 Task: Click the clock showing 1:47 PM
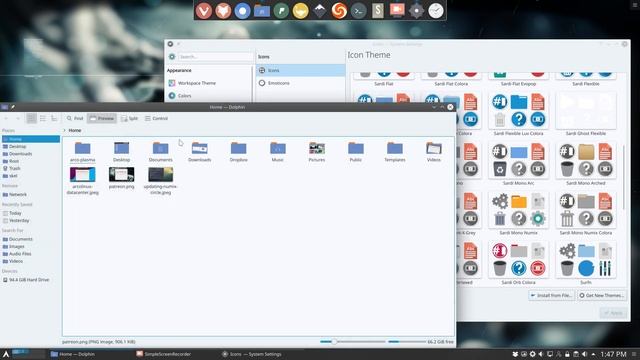613,354
